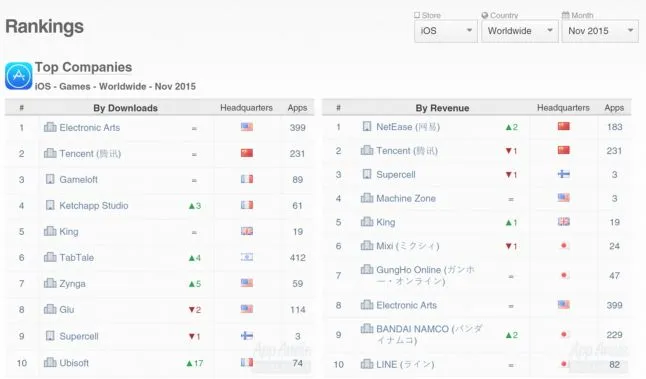Open Electronic Arts in the downloads list
The image size is (646, 379).
[89, 128]
